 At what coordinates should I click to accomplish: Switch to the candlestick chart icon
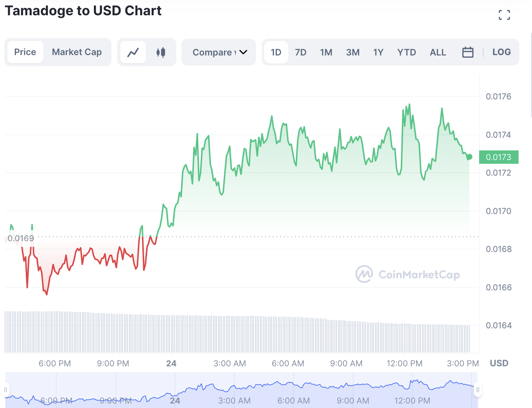point(161,52)
